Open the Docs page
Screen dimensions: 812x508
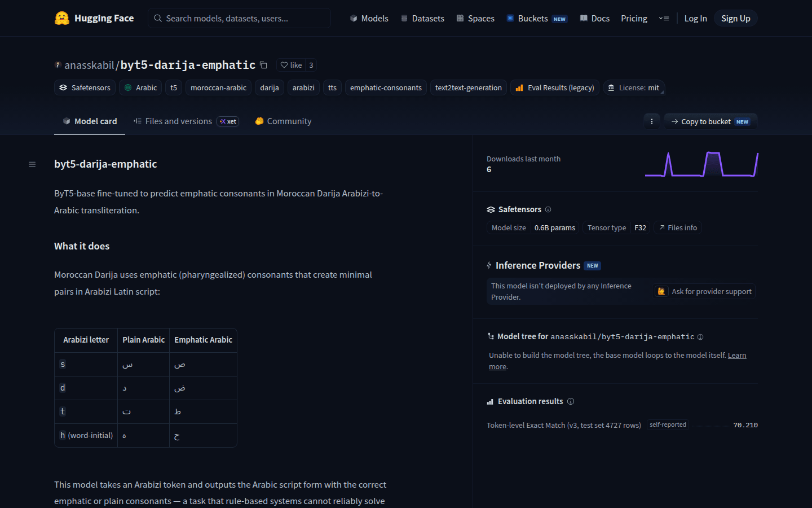(x=595, y=18)
